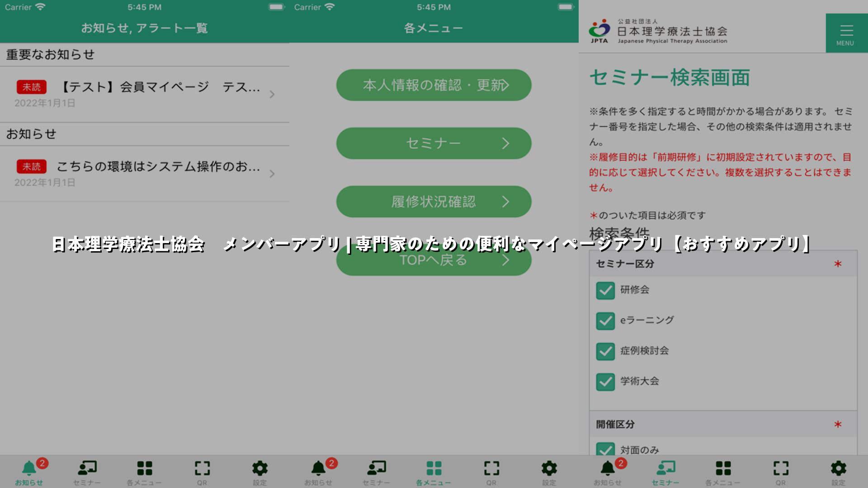Click the 重要なお知らせ section heading

(x=50, y=55)
